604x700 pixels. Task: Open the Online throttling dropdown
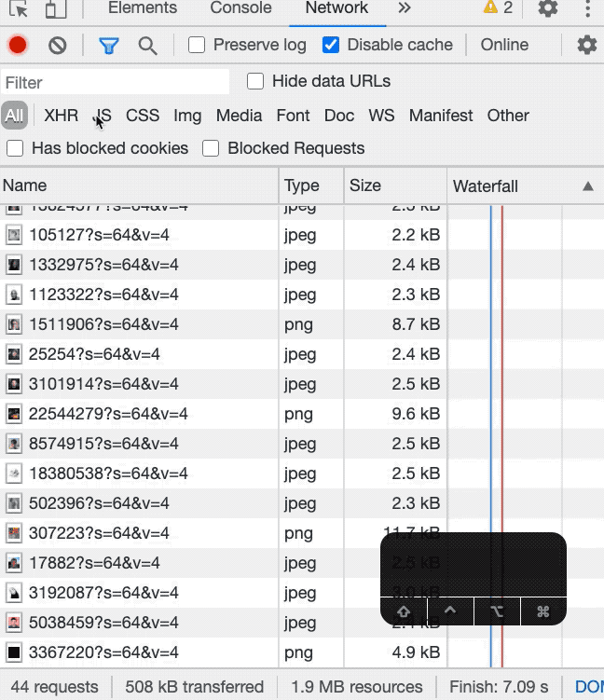pyautogui.click(x=504, y=45)
